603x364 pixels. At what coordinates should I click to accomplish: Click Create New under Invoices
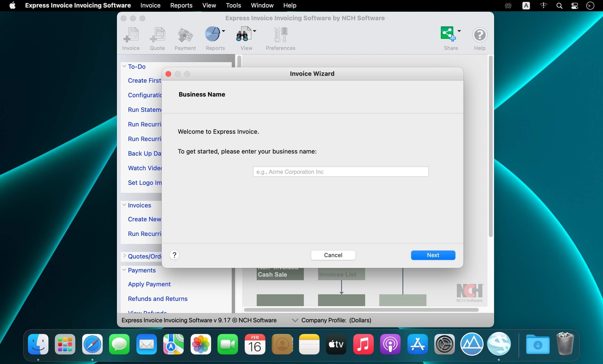tap(145, 219)
